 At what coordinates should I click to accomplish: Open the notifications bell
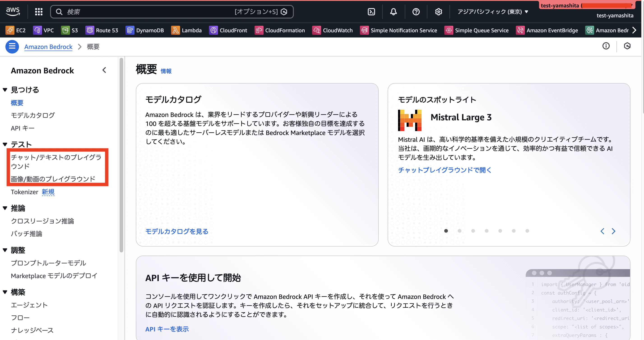(393, 12)
